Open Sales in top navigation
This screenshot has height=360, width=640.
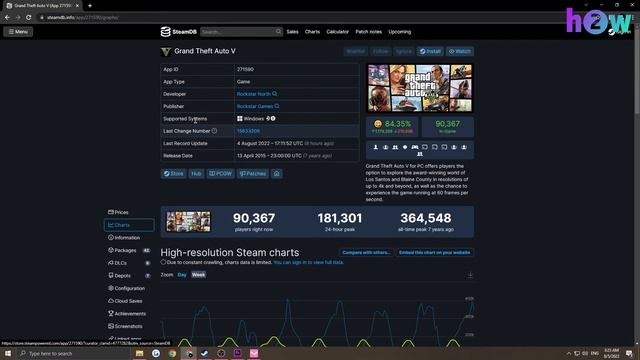[x=292, y=32]
